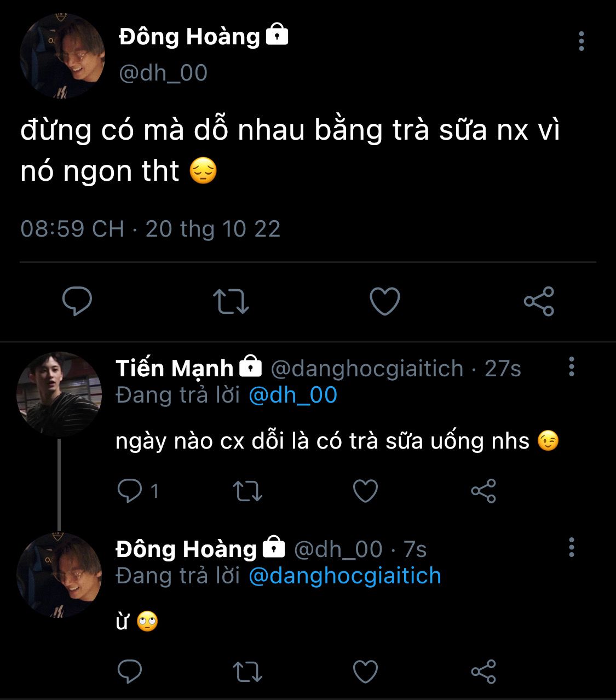Share the main tweet
This screenshot has height=700, width=616.
[x=539, y=301]
